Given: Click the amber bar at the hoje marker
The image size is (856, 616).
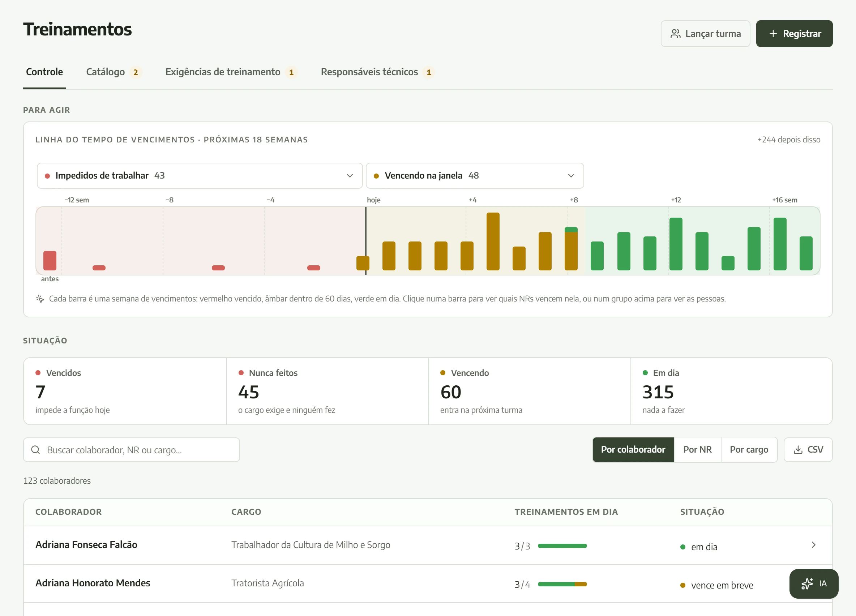Looking at the screenshot, I should coord(363,263).
